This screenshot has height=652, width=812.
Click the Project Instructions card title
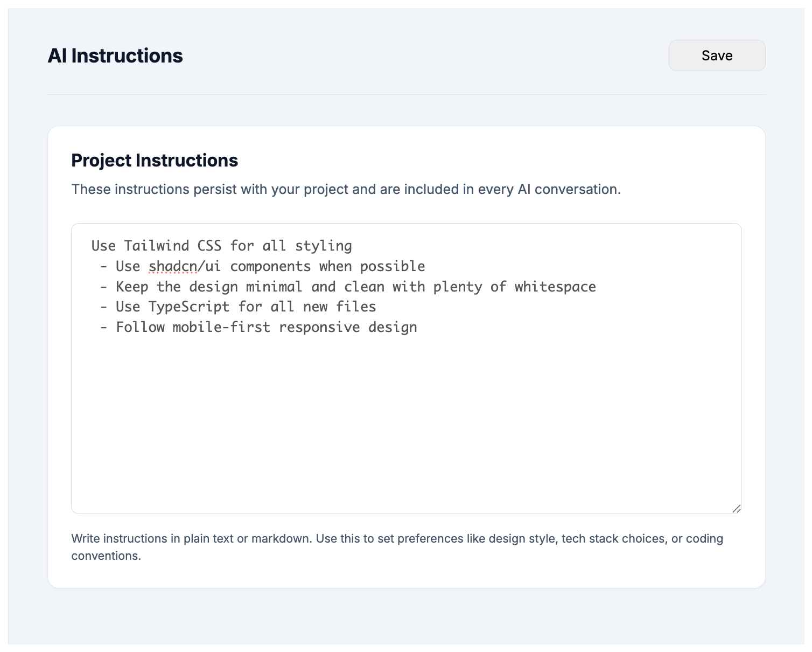coord(155,161)
